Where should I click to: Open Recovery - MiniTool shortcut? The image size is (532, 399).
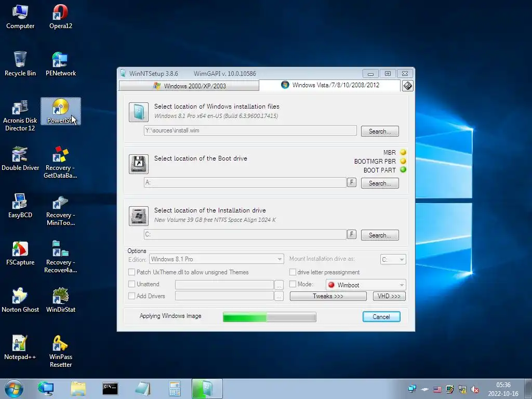pos(60,210)
